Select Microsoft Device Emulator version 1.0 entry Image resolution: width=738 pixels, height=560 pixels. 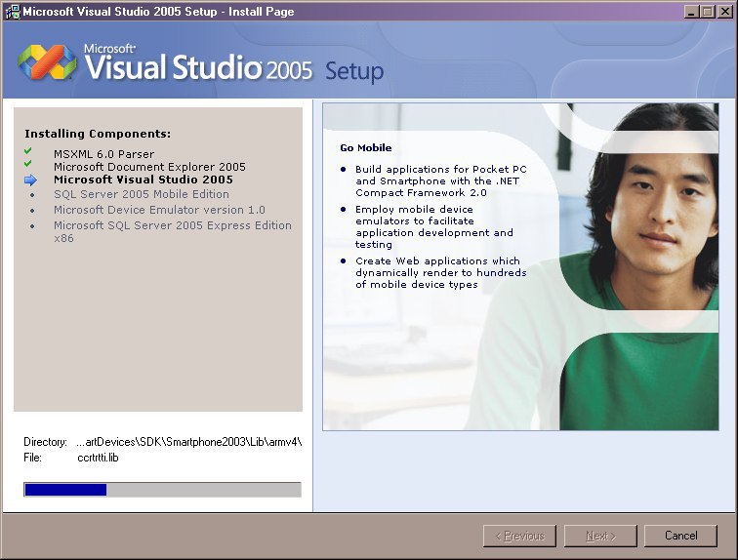coord(159,210)
